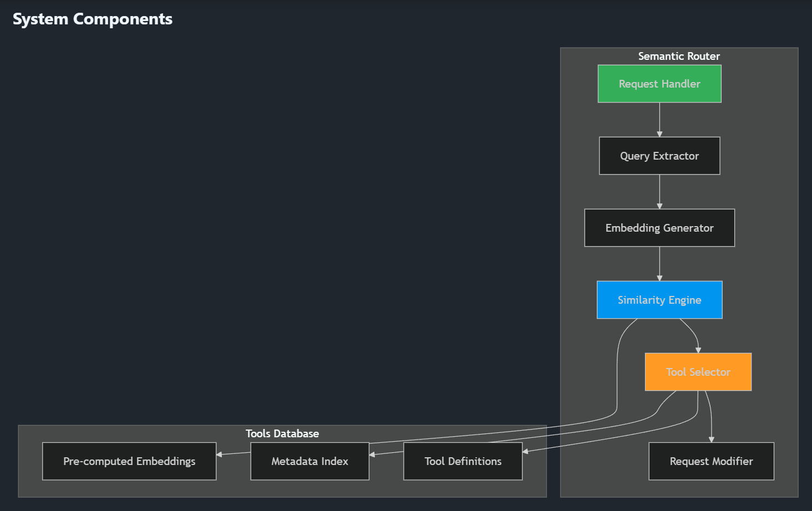812x511 pixels.
Task: Click the Embedding Generator box
Action: pyautogui.click(x=659, y=228)
